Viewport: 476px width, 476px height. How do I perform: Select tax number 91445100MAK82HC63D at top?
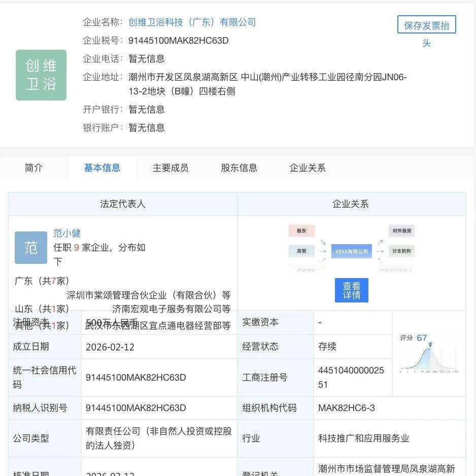click(x=179, y=41)
